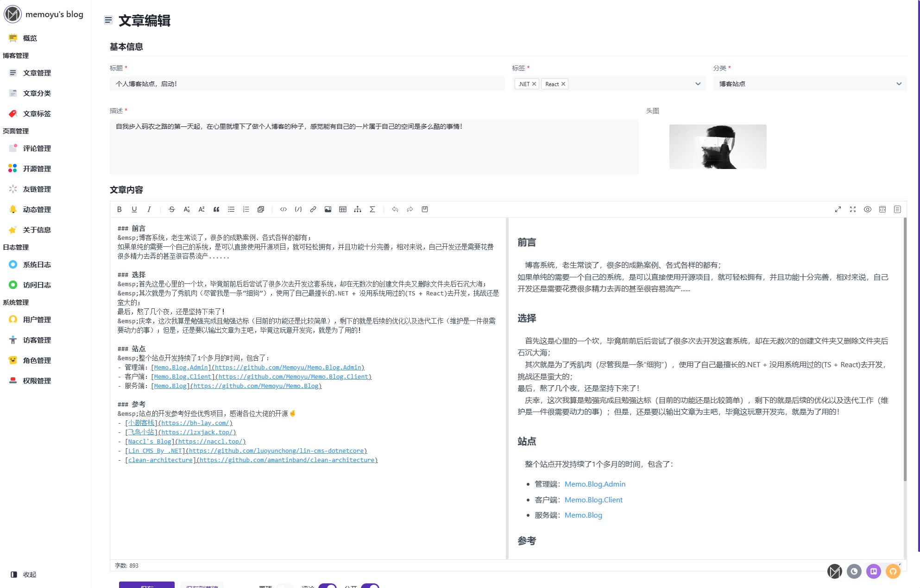Insert hyperlink via editor toolbar

[313, 209]
